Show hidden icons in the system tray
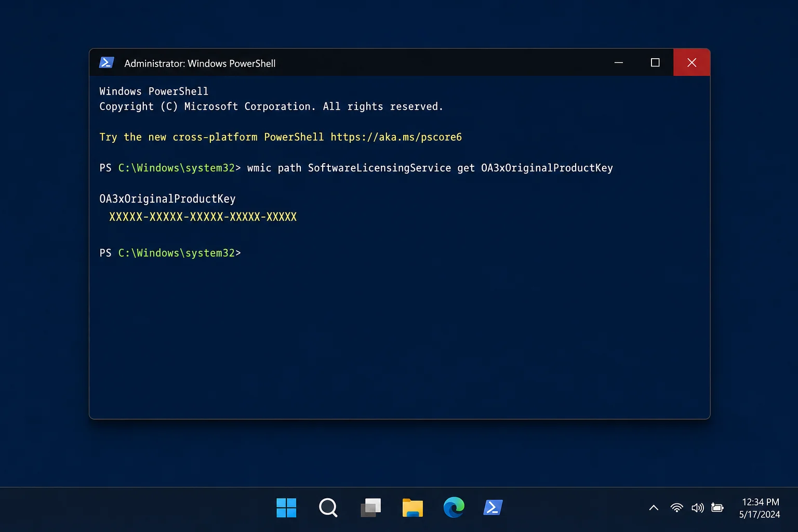The height and width of the screenshot is (532, 798). click(x=654, y=508)
